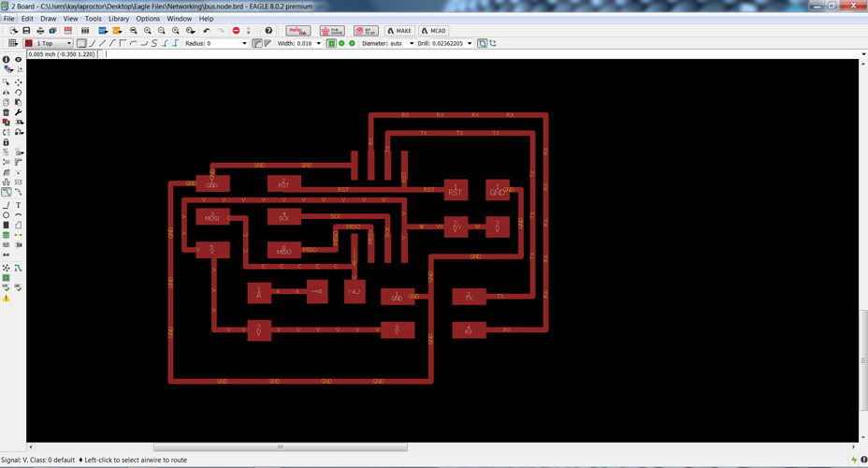Open the Edit menu
Screen dimensions: 868x468
pos(27,19)
